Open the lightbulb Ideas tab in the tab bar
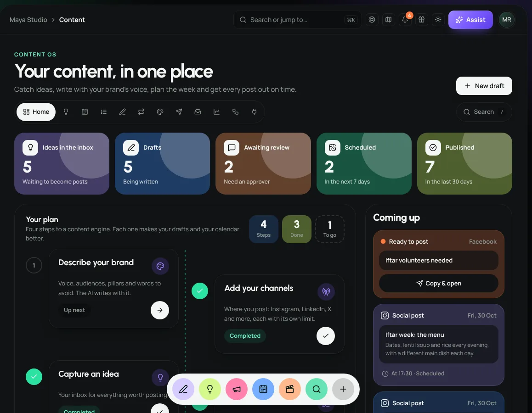The height and width of the screenshot is (413, 532). (66, 112)
